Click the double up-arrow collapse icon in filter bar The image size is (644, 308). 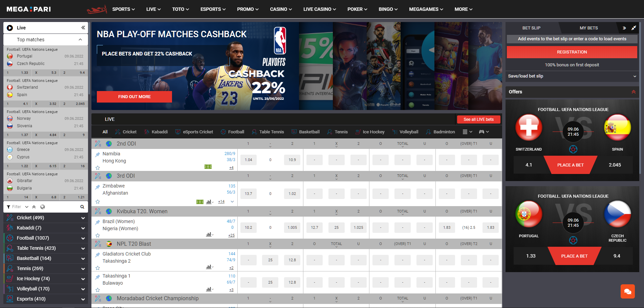34,207
